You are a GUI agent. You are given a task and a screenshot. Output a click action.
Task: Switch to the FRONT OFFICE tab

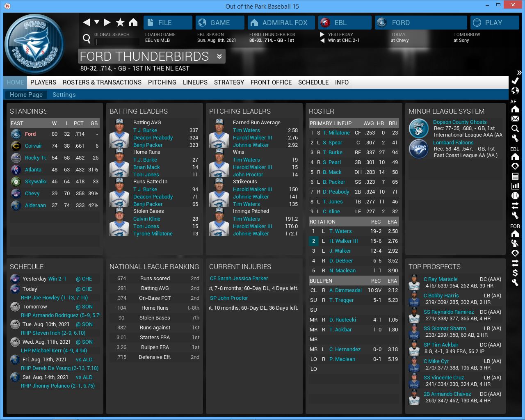[x=271, y=82]
